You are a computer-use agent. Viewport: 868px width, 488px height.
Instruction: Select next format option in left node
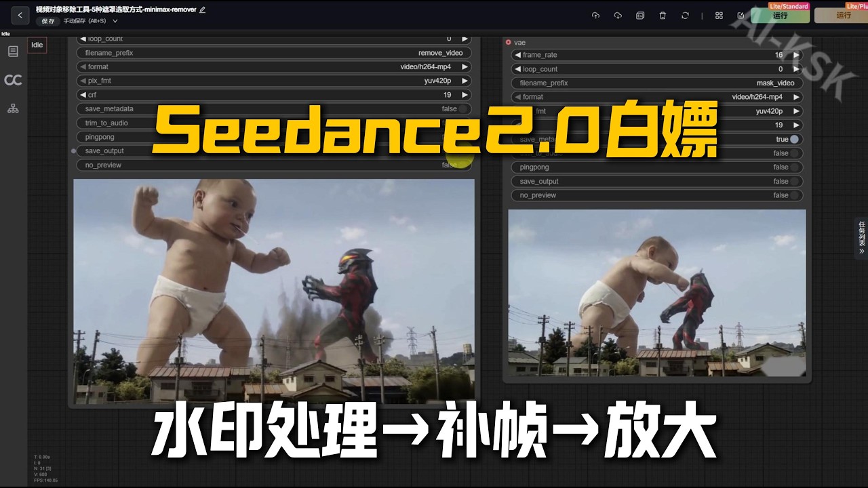(x=465, y=66)
